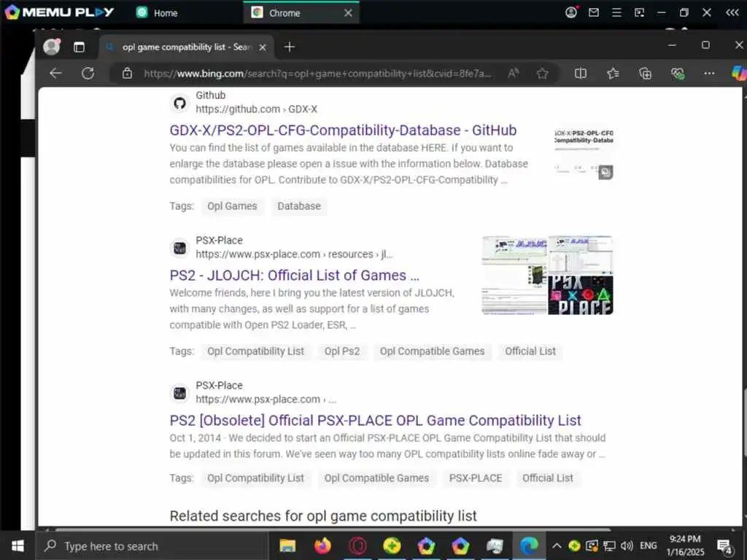Show hidden system tray icons
Screen dimensions: 747x560
coord(557,545)
